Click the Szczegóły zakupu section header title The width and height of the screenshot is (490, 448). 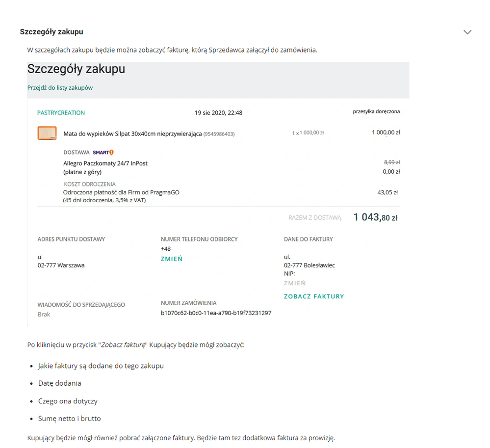pyautogui.click(x=52, y=32)
